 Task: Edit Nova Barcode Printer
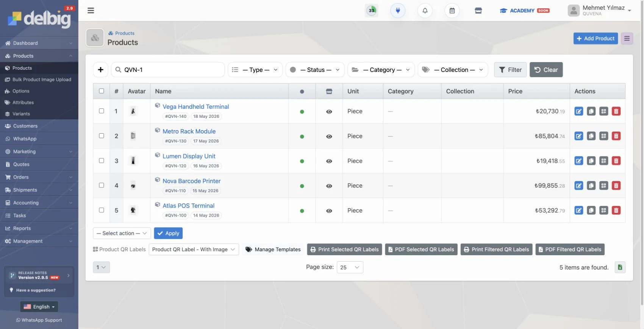click(579, 186)
